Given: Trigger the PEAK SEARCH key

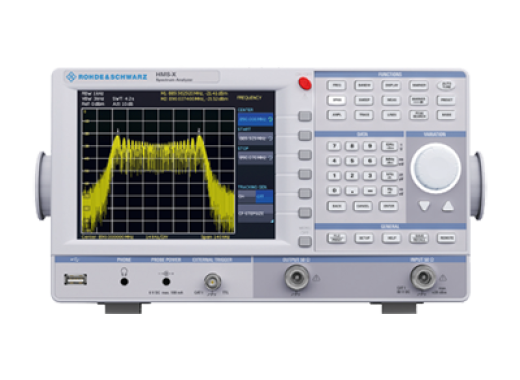Looking at the screenshot, I should [419, 115].
